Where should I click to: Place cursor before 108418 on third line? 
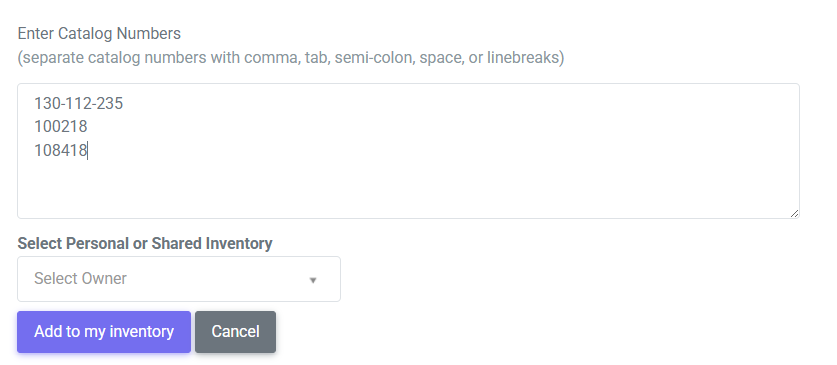point(34,150)
